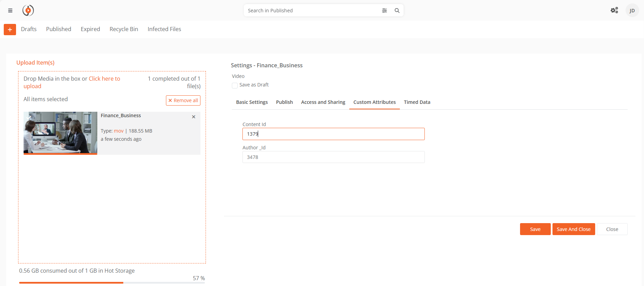
Task: Remove Finance_Business file with X icon
Action: click(194, 117)
